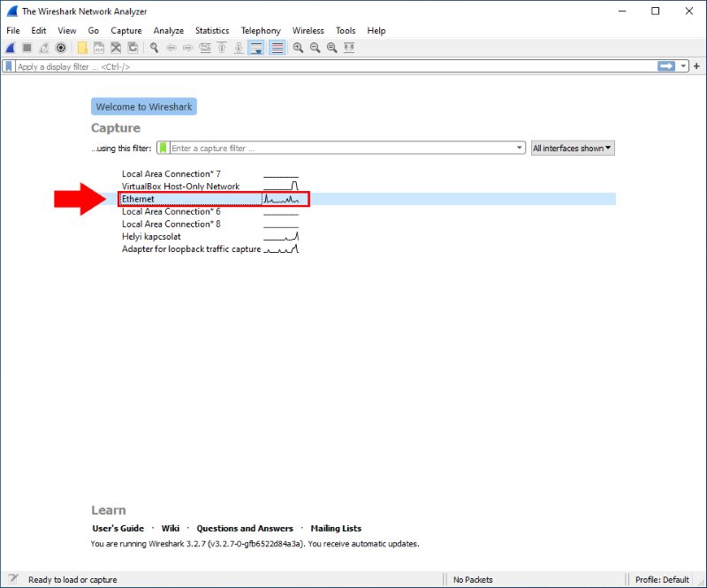Click the Stop capturing packets icon
Screen dimensions: 707x588
pyautogui.click(x=27, y=48)
